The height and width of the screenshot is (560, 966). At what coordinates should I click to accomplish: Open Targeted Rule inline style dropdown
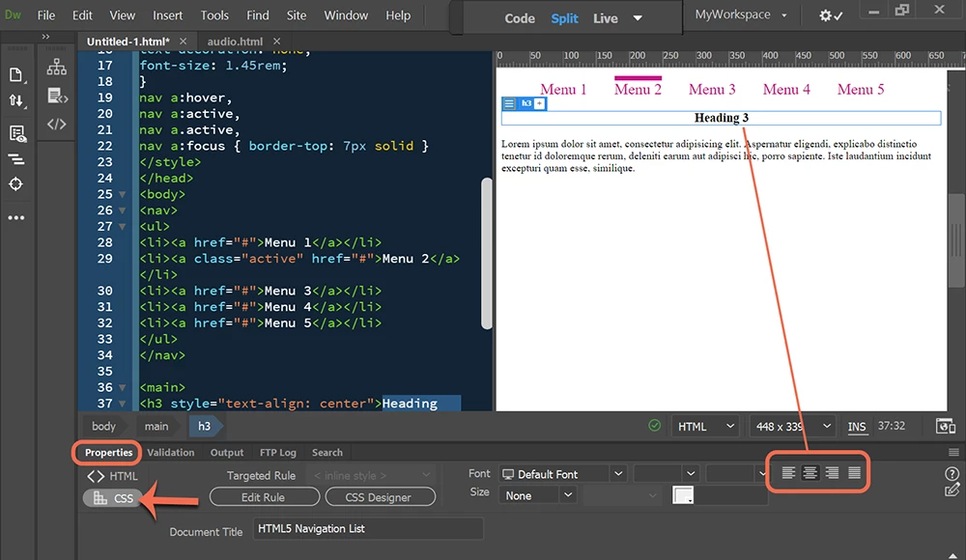point(372,476)
